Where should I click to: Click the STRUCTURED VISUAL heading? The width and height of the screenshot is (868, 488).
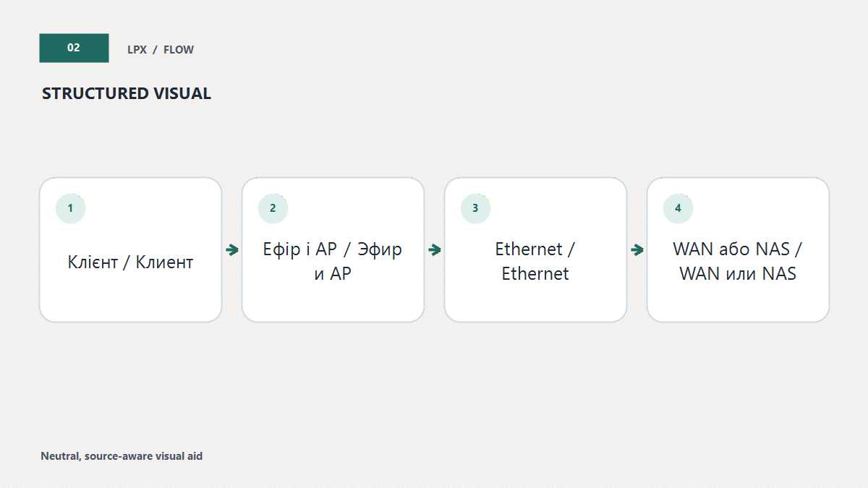pyautogui.click(x=127, y=93)
